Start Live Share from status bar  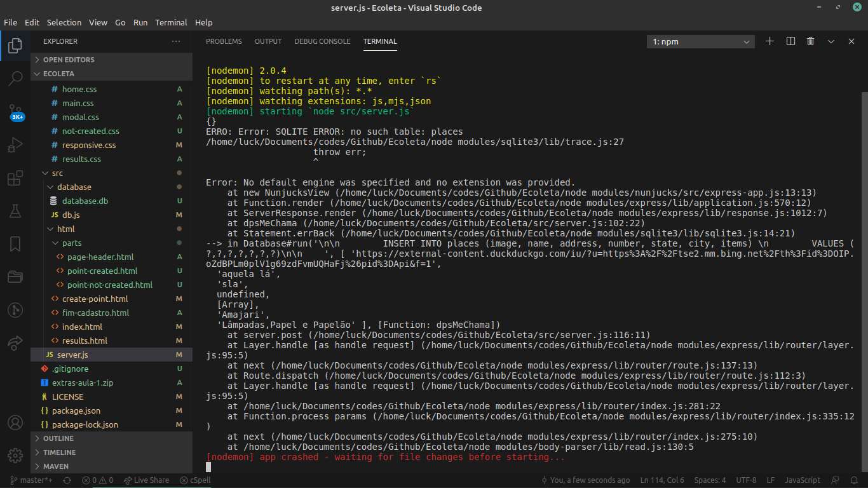click(147, 480)
